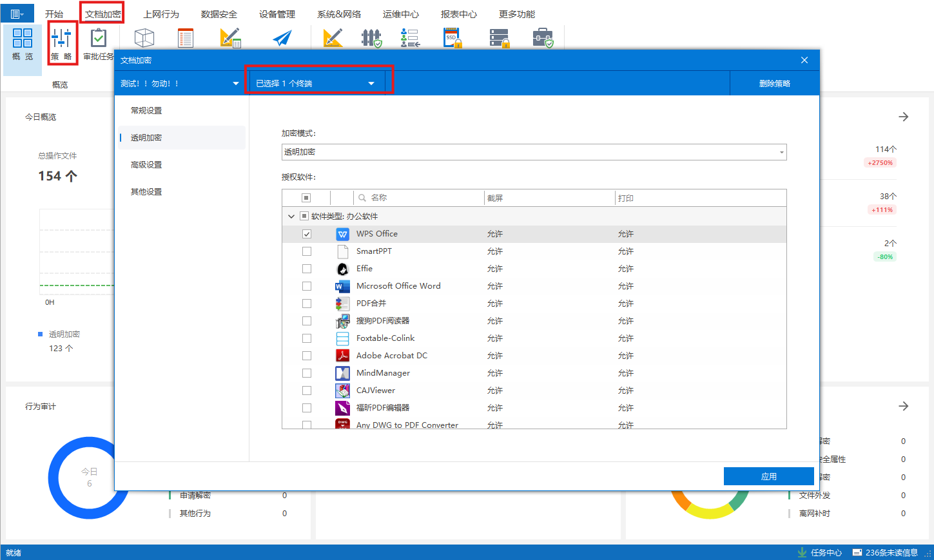The width and height of the screenshot is (934, 560).
Task: Click the 策略 policy sliders icon
Action: coord(62,39)
